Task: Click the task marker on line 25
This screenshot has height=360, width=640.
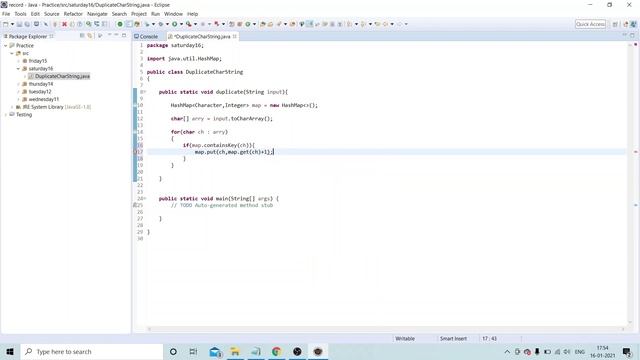Action: coord(135,205)
